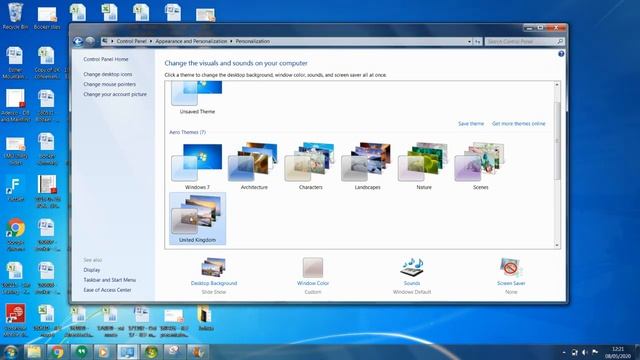Show hidden system tray icons
640x360 pixels.
point(564,352)
